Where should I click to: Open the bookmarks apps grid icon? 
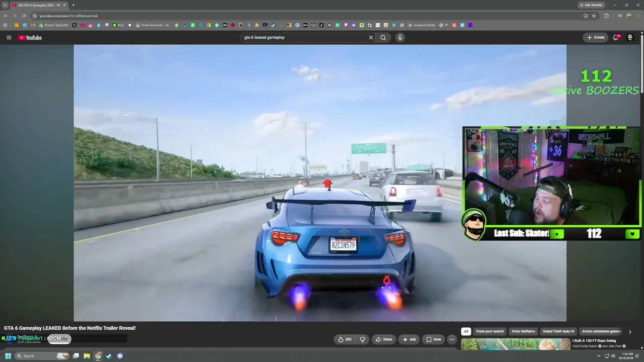pyautogui.click(x=6, y=25)
